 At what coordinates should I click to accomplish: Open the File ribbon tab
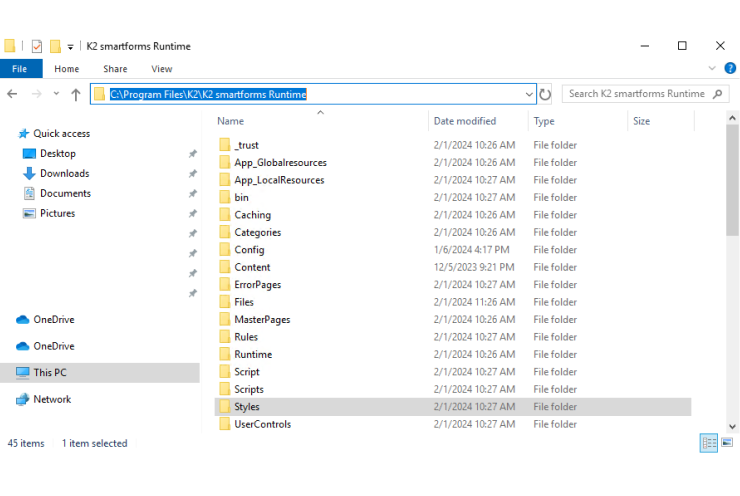tap(21, 69)
